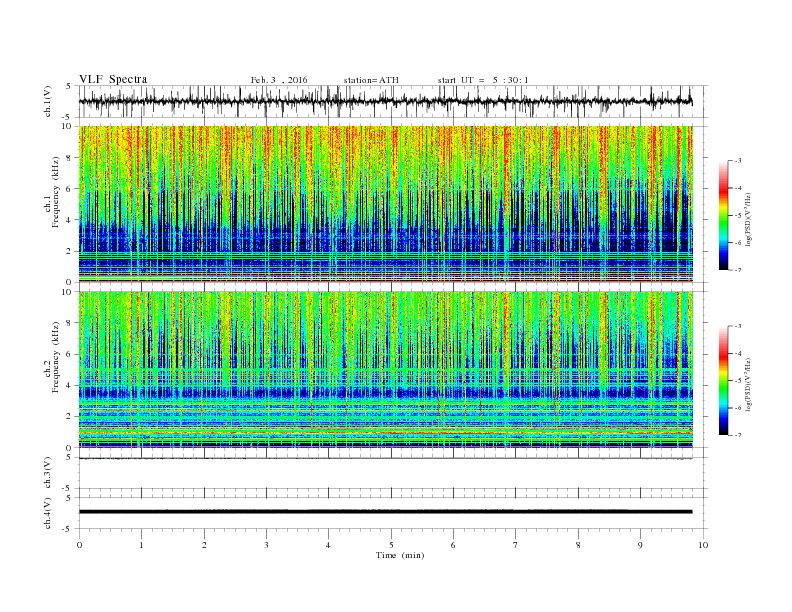Select the "Time (min)" axis label
This screenshot has width=792, height=612.
[x=400, y=555]
